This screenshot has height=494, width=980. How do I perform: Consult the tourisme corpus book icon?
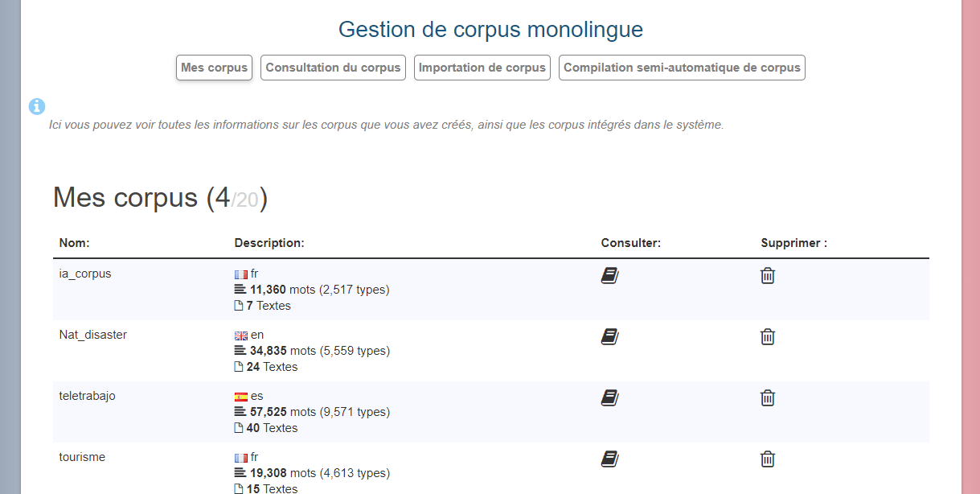pos(609,459)
